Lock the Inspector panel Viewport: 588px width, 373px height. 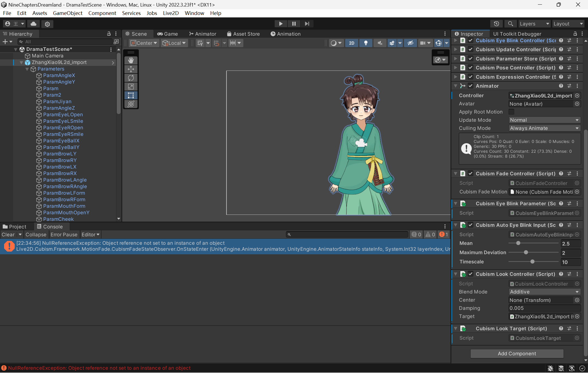coord(575,34)
